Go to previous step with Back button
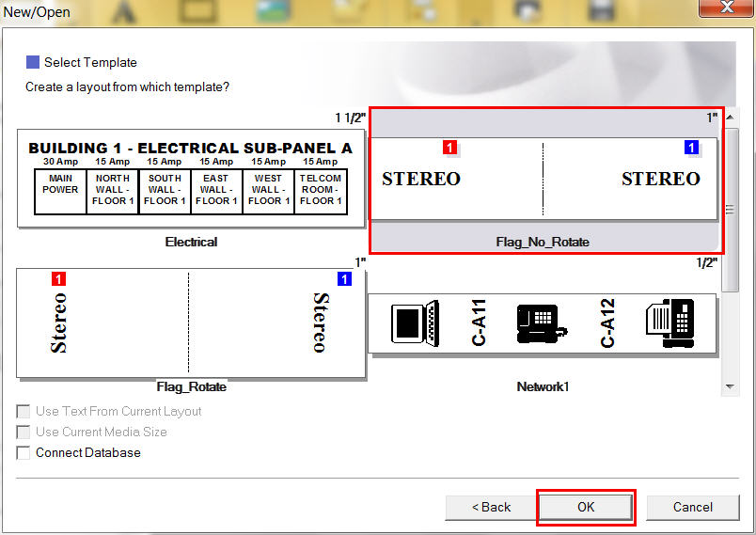Screen dimensions: 756x535 [491, 508]
